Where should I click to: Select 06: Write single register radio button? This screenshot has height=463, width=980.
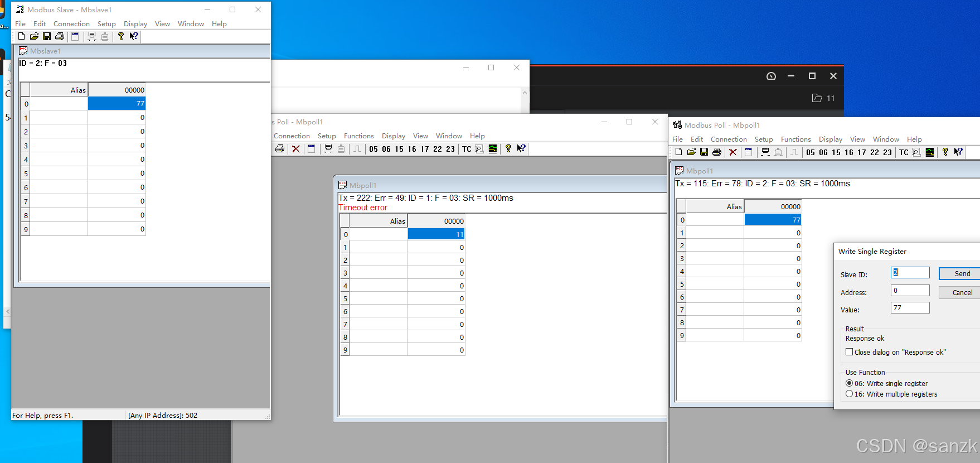(849, 383)
